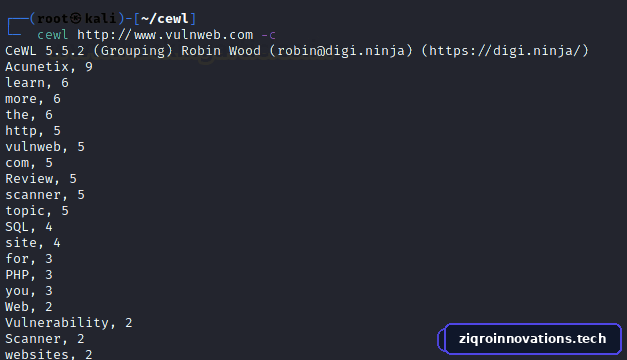Image resolution: width=627 pixels, height=360 pixels.
Task: Click the Acunetix, 9 output line
Action: coord(49,67)
